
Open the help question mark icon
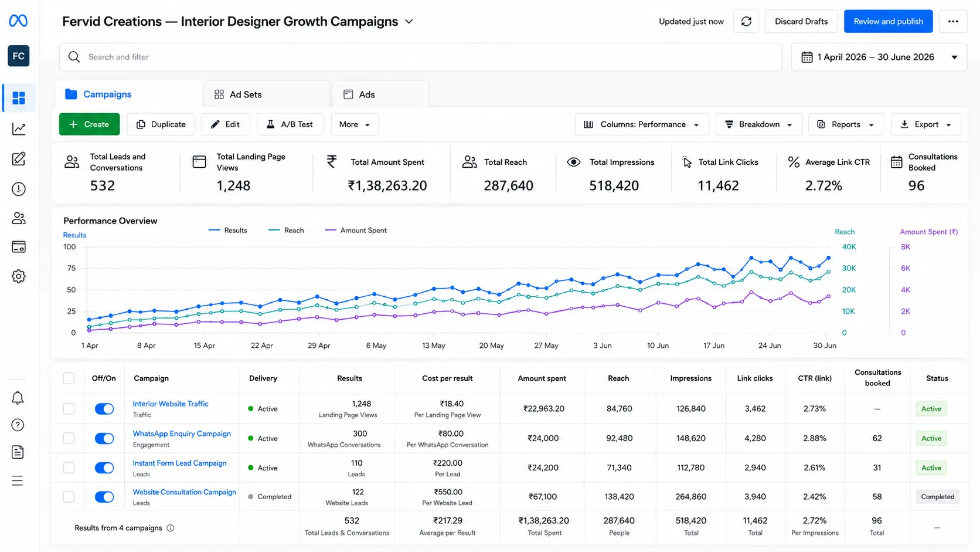click(x=18, y=425)
